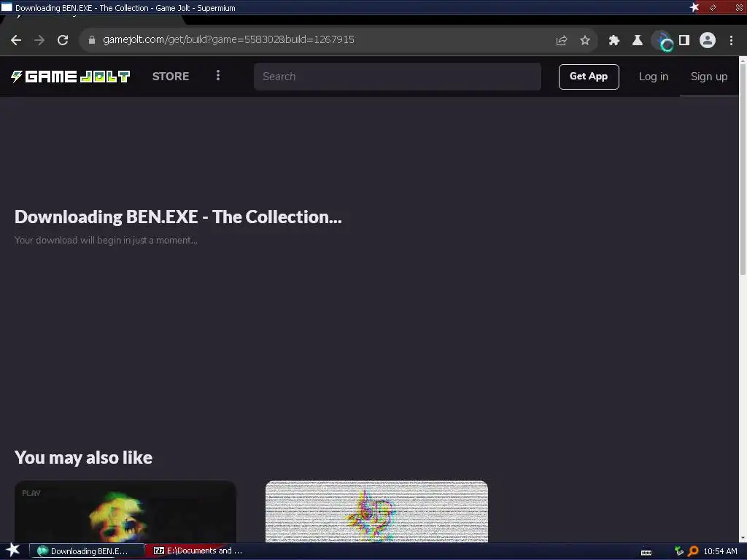Share this page from address bar
Screen dimensions: 747x560
561,41
